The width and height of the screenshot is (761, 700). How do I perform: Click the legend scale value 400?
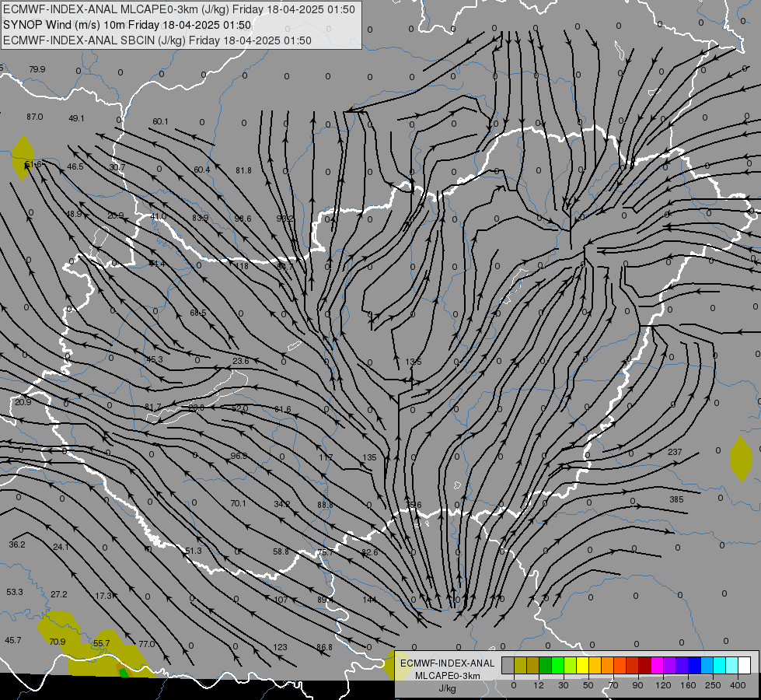(738, 685)
